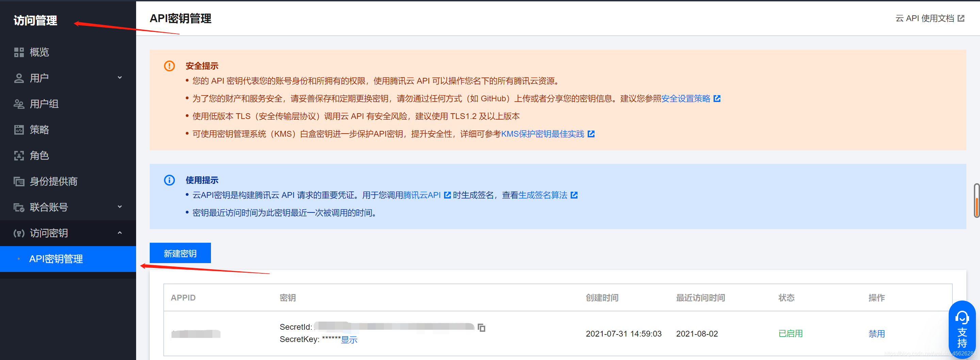
Task: Select 策略 from the sidebar menu
Action: [x=39, y=130]
